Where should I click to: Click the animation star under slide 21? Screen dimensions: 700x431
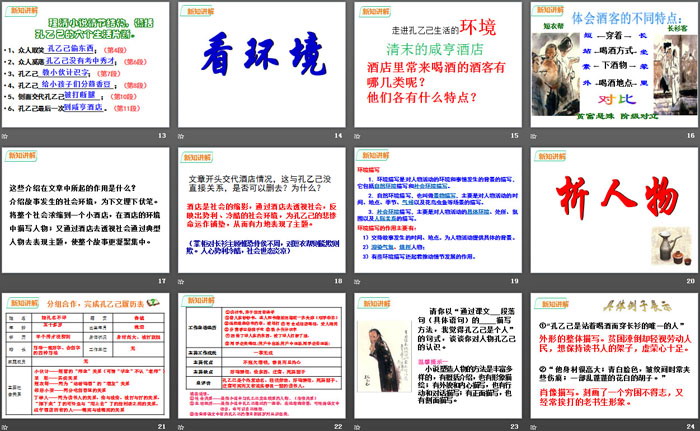(x=4, y=427)
